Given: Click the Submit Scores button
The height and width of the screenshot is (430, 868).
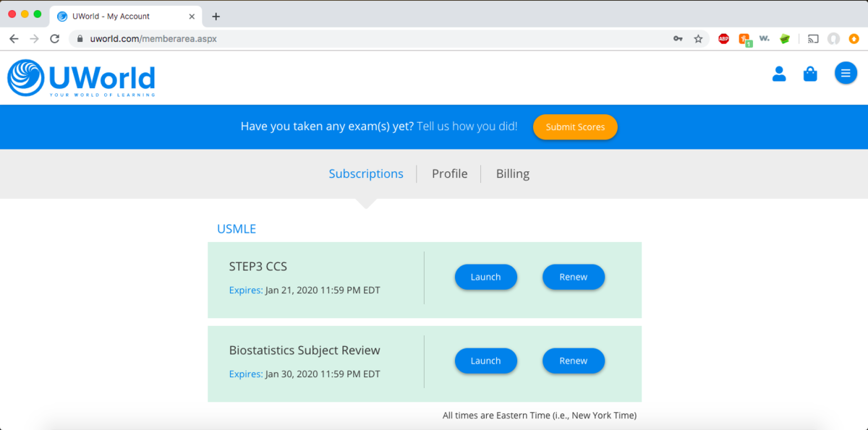Looking at the screenshot, I should [x=575, y=127].
